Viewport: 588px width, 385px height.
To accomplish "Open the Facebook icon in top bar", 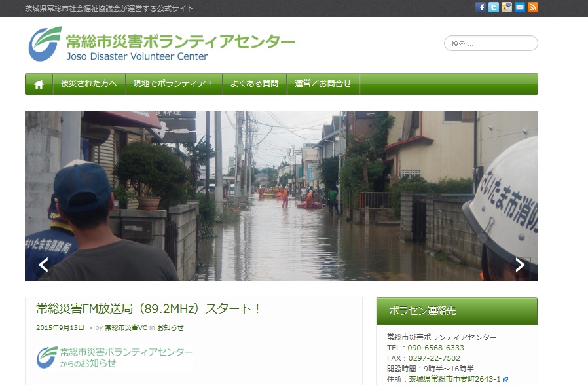I will (x=481, y=7).
